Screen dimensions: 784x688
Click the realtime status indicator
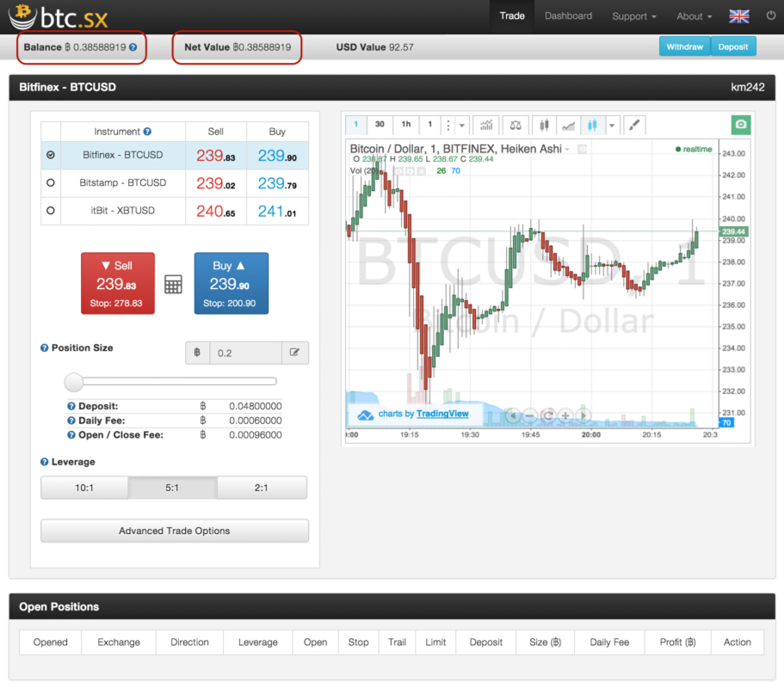click(x=694, y=149)
